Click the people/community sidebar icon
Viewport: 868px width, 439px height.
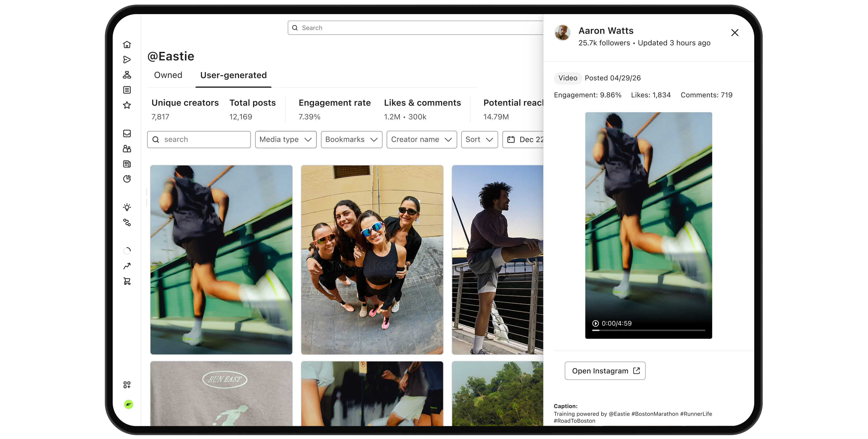pos(127,149)
